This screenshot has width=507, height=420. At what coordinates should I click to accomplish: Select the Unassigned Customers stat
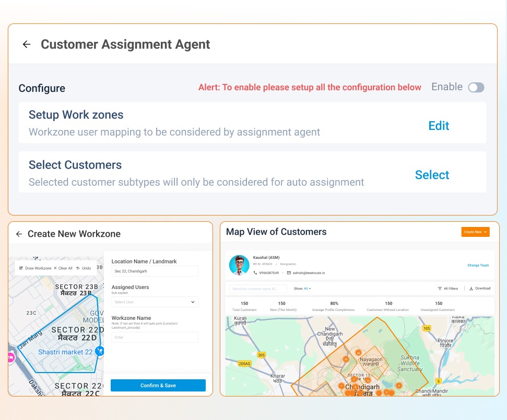click(438, 306)
